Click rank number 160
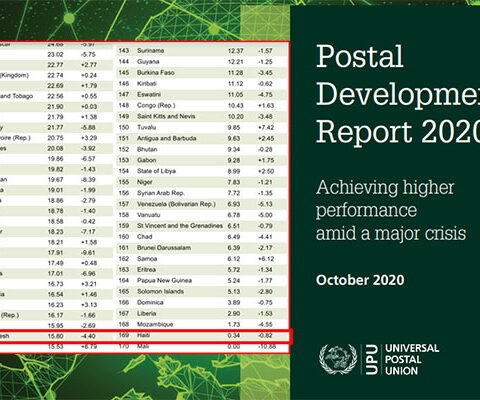Image resolution: width=480 pixels, height=400 pixels. tap(124, 237)
